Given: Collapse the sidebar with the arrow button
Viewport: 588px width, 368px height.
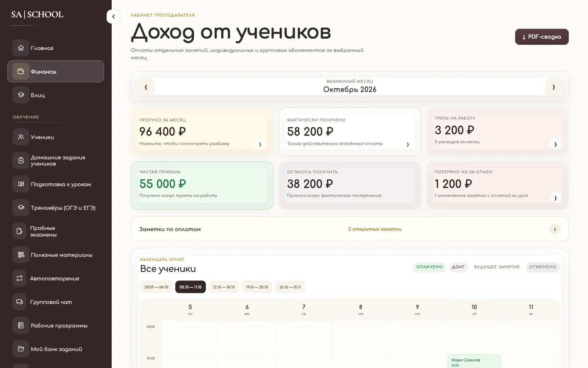Looking at the screenshot, I should click(x=114, y=17).
